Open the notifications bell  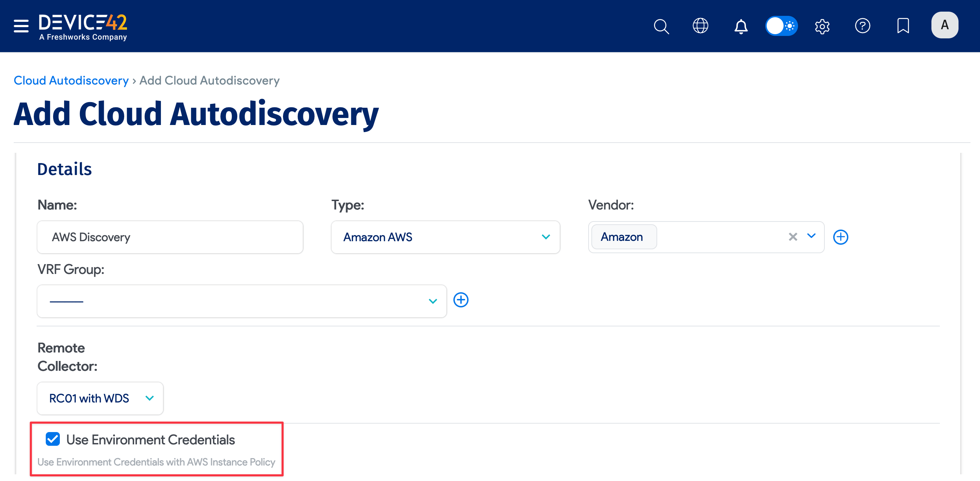(741, 26)
